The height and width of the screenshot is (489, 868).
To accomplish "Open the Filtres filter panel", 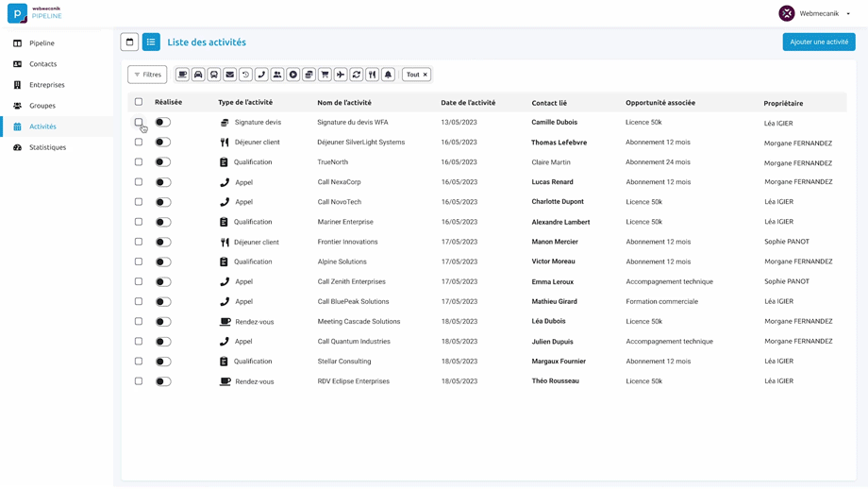I will pos(147,75).
